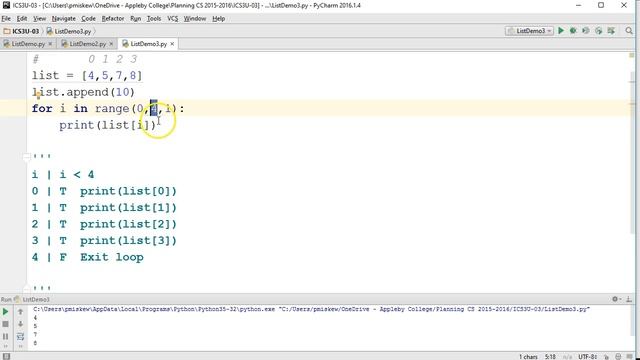Click the '1 chars' selection status
Image resolution: width=640 pixels, height=360 pixels.
528,357
